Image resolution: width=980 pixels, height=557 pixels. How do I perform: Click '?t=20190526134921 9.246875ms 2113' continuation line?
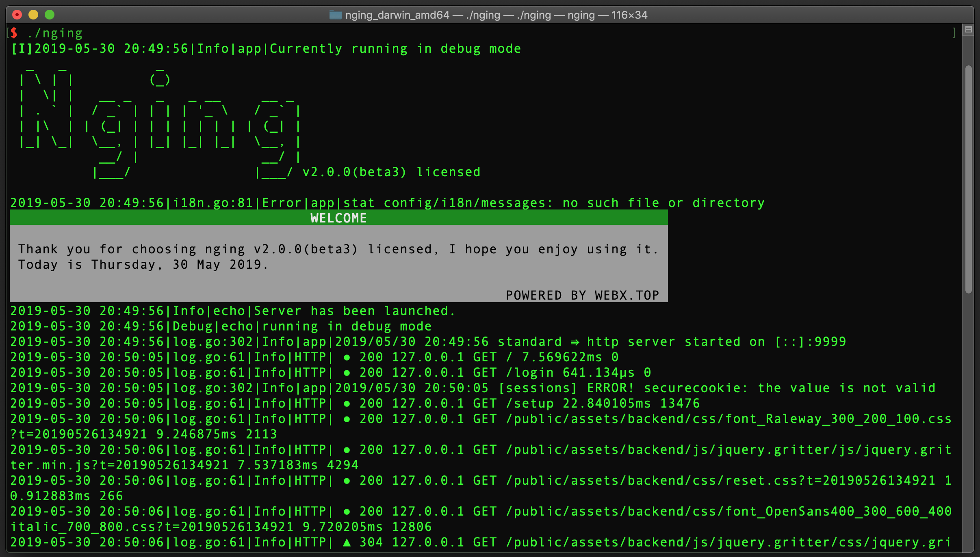coord(144,434)
